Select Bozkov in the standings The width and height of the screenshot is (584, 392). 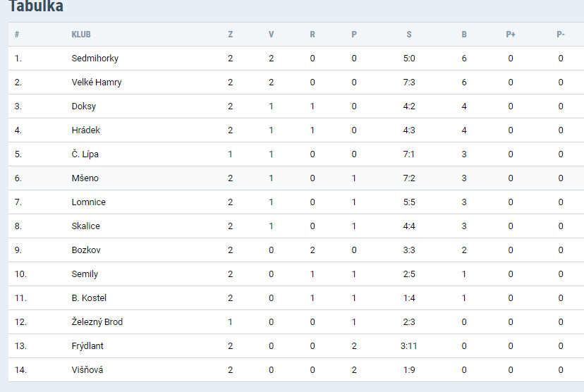click(85, 250)
